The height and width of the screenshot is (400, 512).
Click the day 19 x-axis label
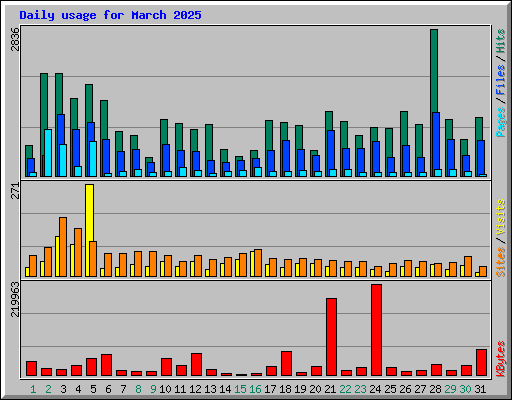pyautogui.click(x=300, y=389)
